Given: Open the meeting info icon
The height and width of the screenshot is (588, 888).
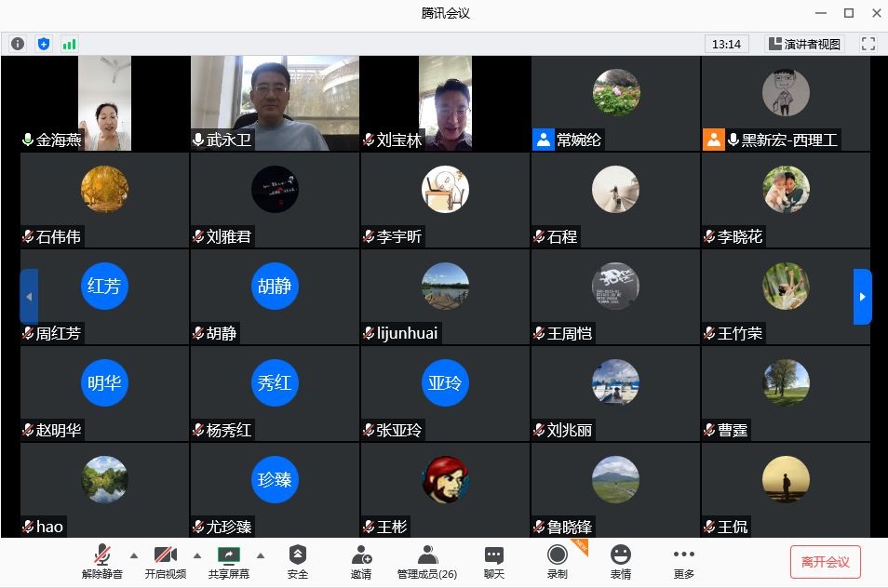Looking at the screenshot, I should [18, 44].
